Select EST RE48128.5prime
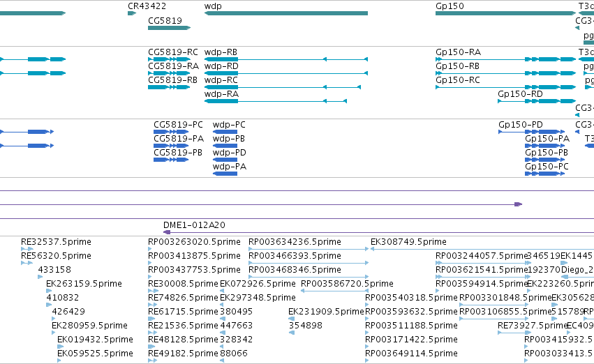The height and width of the screenshot is (364, 594). point(183,340)
